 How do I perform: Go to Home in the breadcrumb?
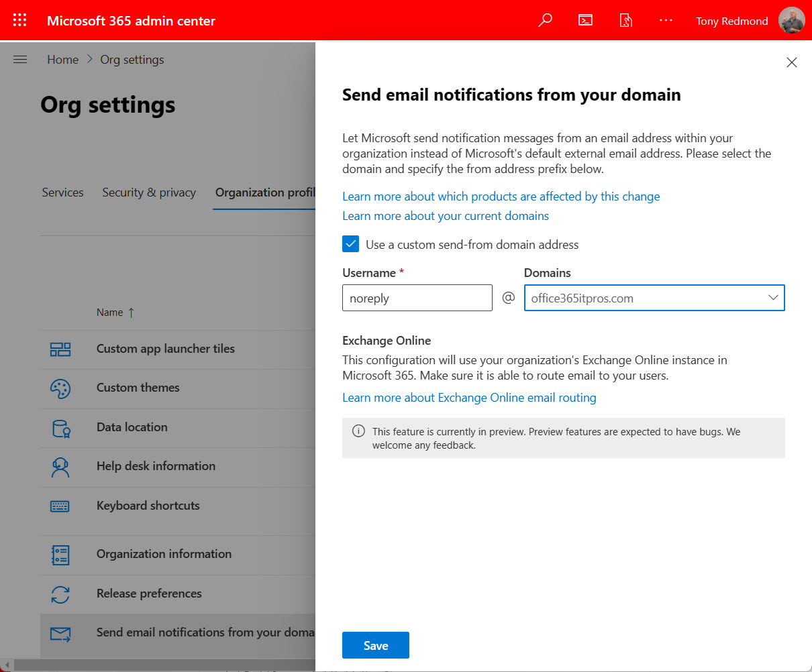pyautogui.click(x=63, y=60)
